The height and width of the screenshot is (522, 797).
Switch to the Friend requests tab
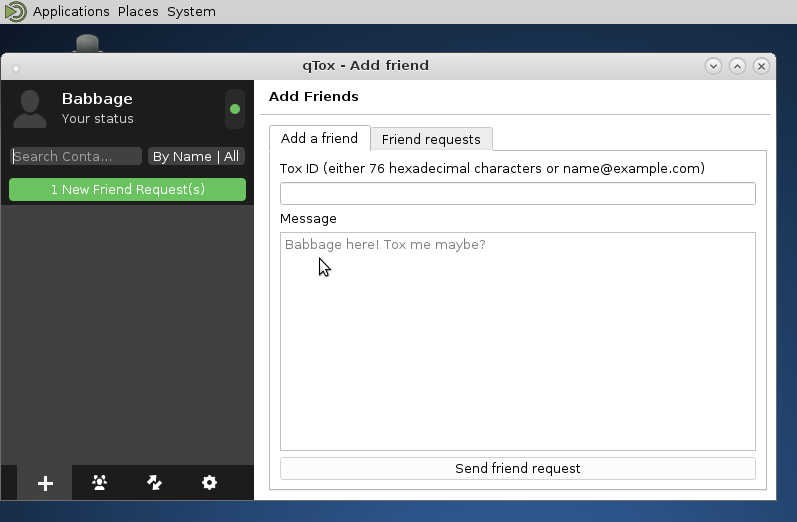click(x=431, y=139)
